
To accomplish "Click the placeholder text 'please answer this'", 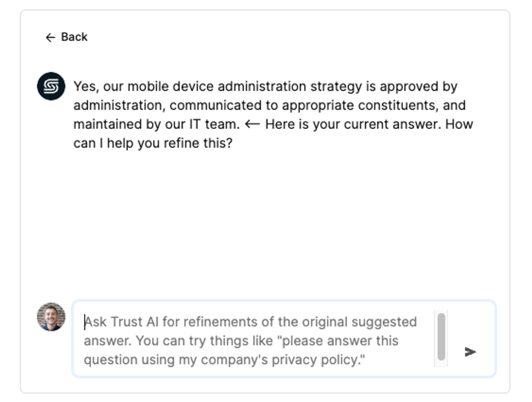I will 340,341.
